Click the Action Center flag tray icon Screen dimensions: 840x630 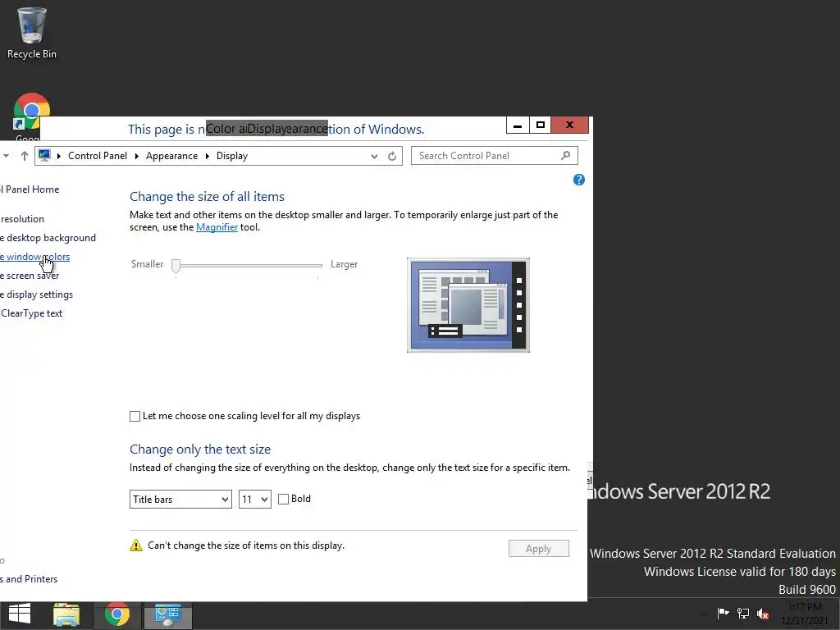pos(724,614)
